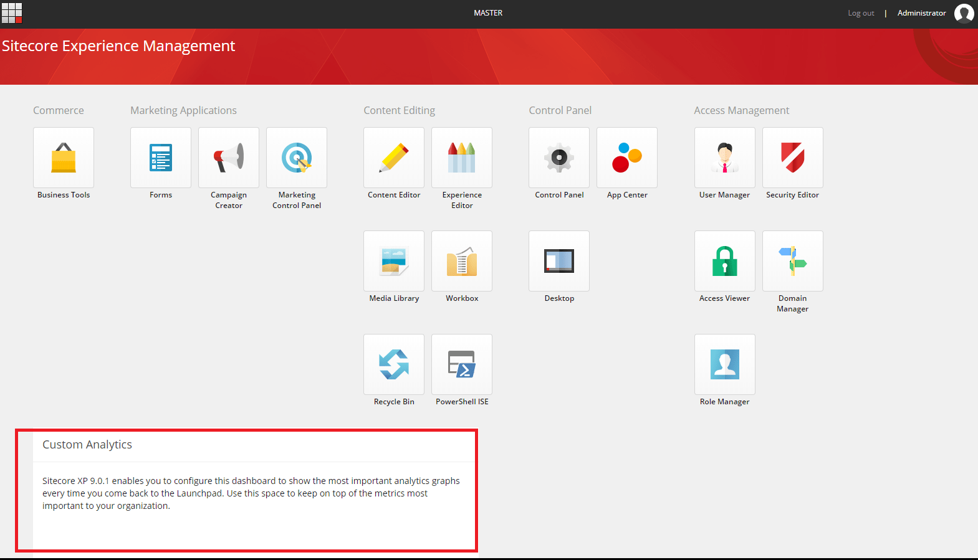Click the Marketing Applications heading

point(183,110)
